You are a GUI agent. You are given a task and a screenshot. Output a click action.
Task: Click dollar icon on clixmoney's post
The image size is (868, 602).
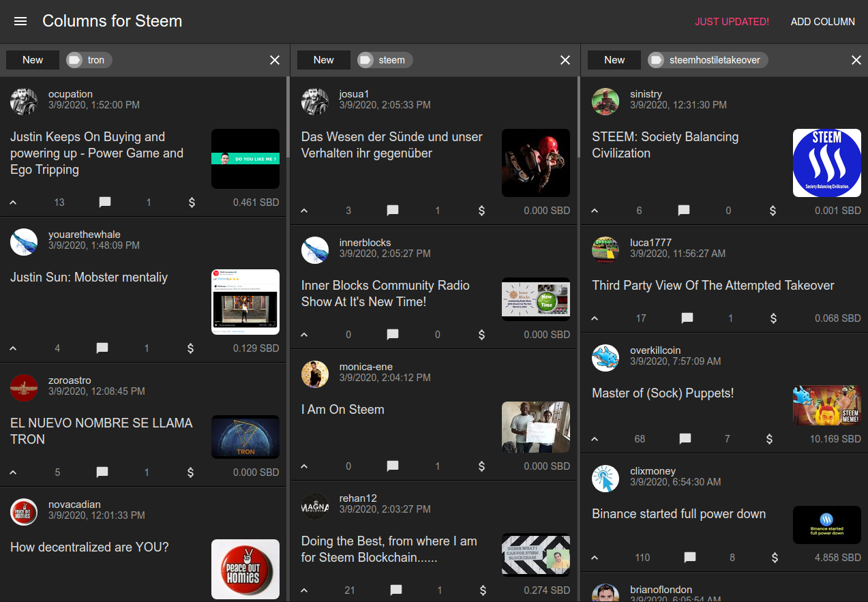coord(775,557)
